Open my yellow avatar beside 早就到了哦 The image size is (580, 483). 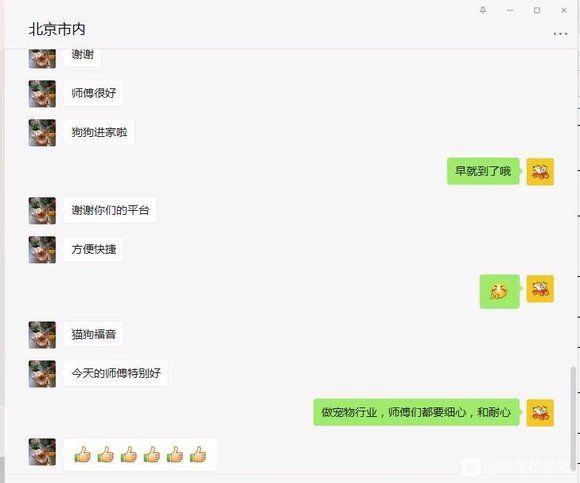pos(540,172)
